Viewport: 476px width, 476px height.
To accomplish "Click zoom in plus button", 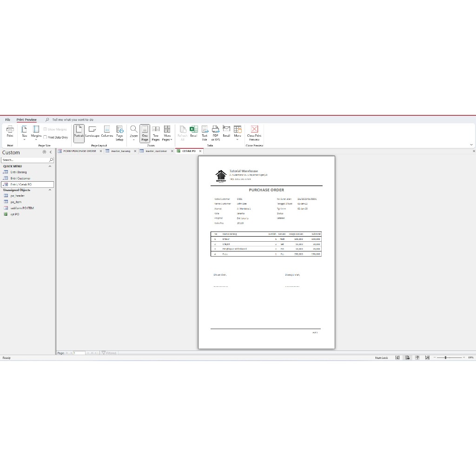I will click(x=464, y=357).
